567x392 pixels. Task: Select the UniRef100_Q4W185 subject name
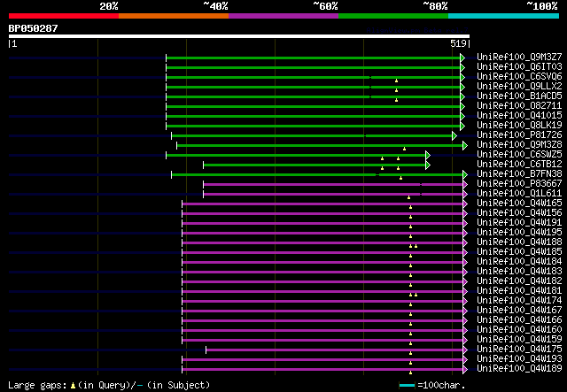click(x=519, y=252)
